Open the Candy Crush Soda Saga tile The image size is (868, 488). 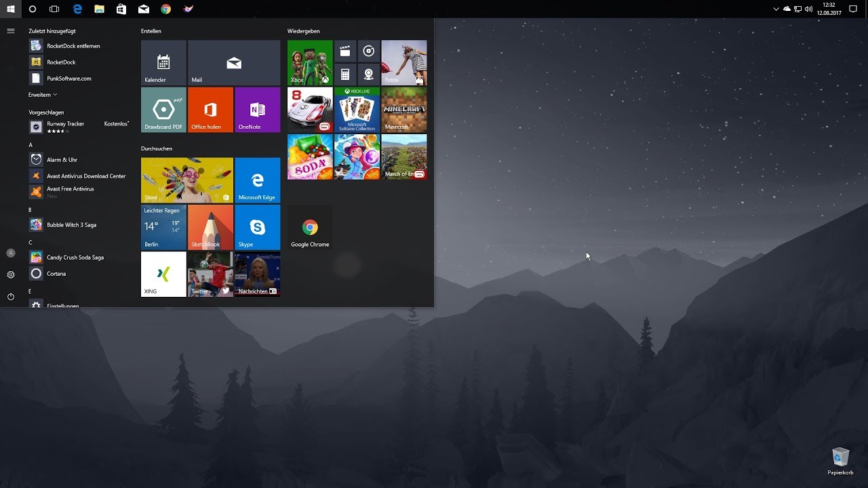(310, 157)
